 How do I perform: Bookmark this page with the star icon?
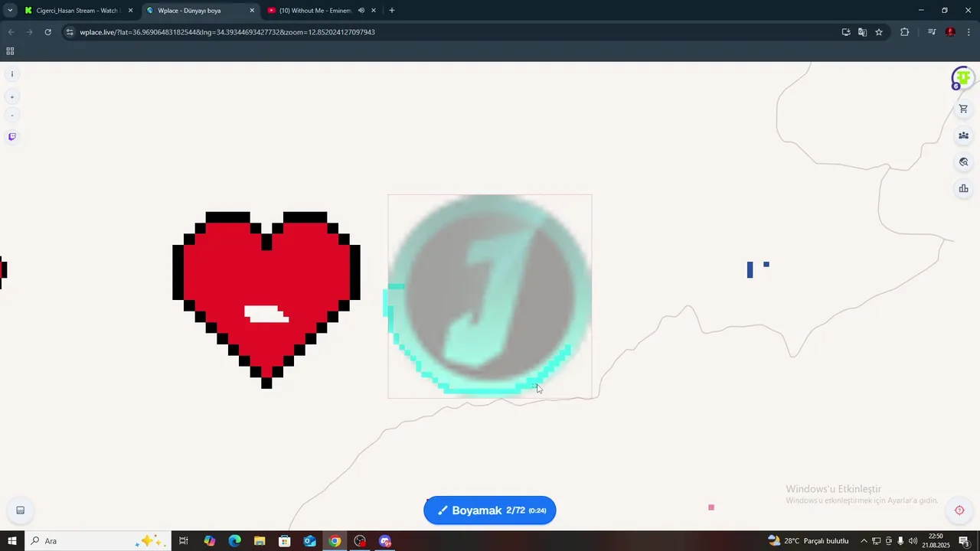point(879,32)
